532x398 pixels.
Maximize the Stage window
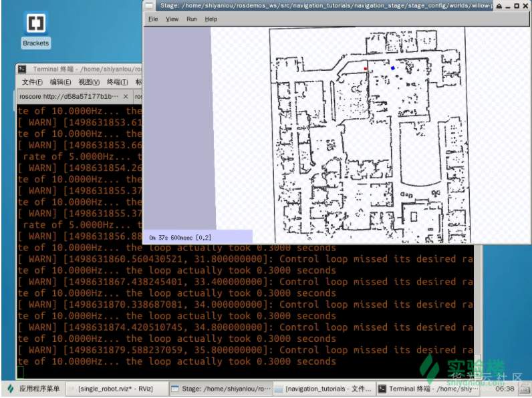517,6
